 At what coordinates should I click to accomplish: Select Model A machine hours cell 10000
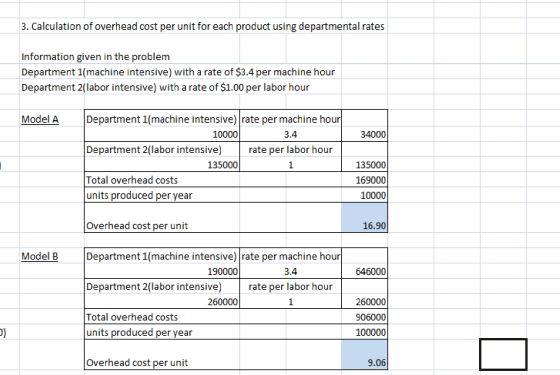[x=162, y=134]
